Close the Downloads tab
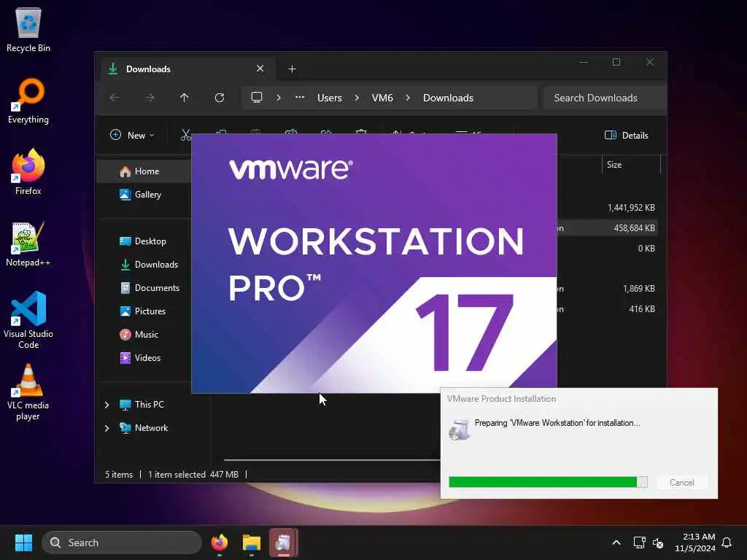The height and width of the screenshot is (560, 747). 260,69
